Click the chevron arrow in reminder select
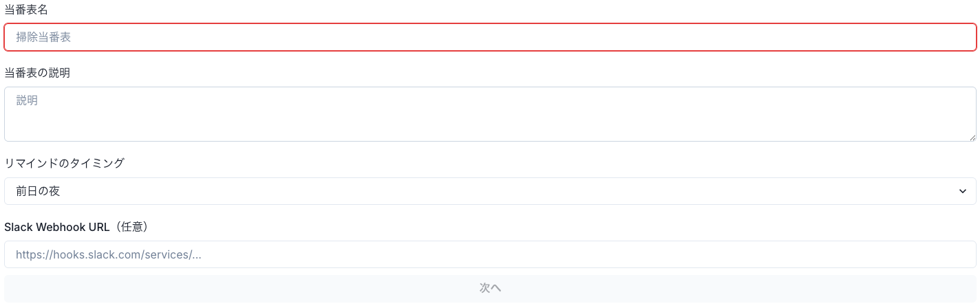980x308 pixels. 963,191
